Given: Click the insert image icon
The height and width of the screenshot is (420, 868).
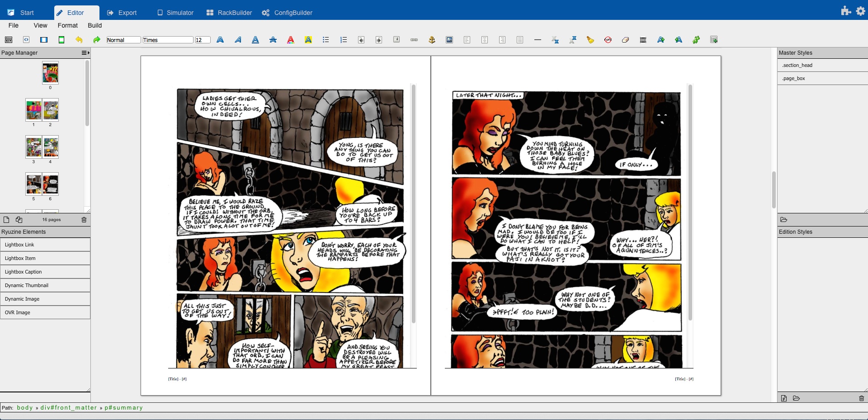Looking at the screenshot, I should [x=449, y=40].
